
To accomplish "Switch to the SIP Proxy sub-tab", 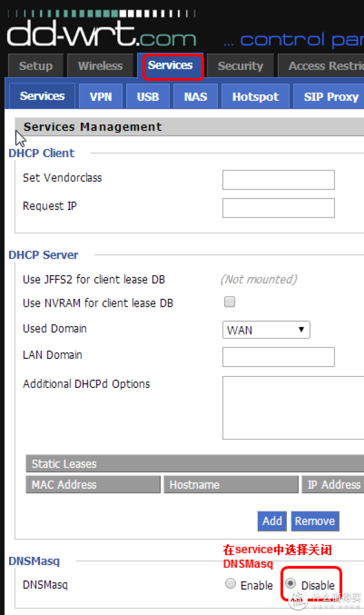I will (329, 97).
